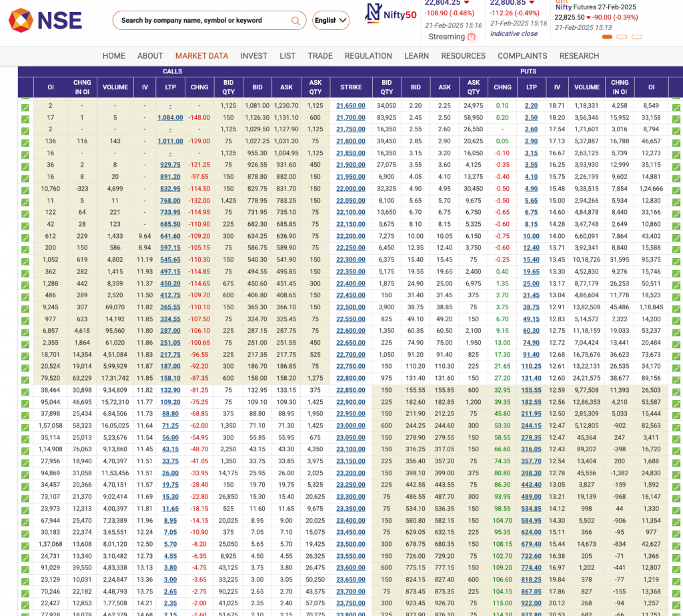Screen dimensions: 683x616
Task: Open the COMPLAINTS menu
Action: (x=522, y=56)
